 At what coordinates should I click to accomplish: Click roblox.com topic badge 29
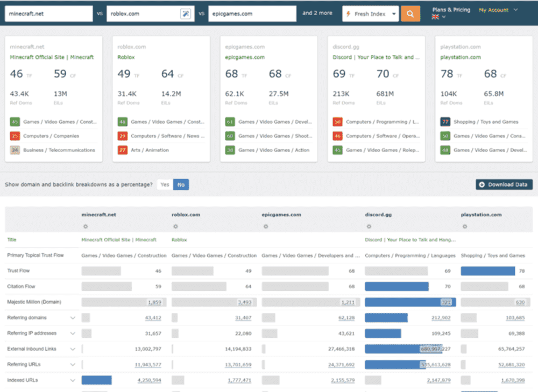(x=123, y=136)
